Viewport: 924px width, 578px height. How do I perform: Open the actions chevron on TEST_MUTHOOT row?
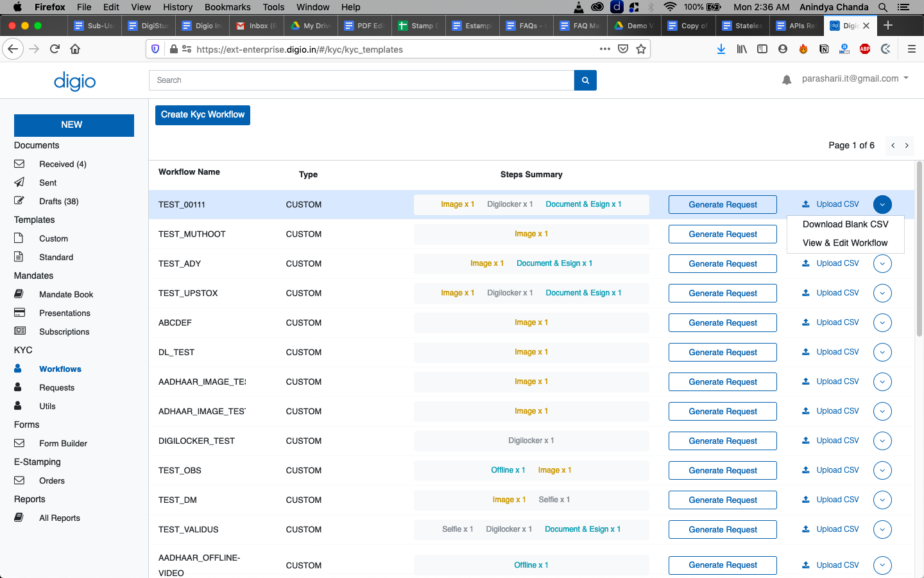tap(882, 234)
